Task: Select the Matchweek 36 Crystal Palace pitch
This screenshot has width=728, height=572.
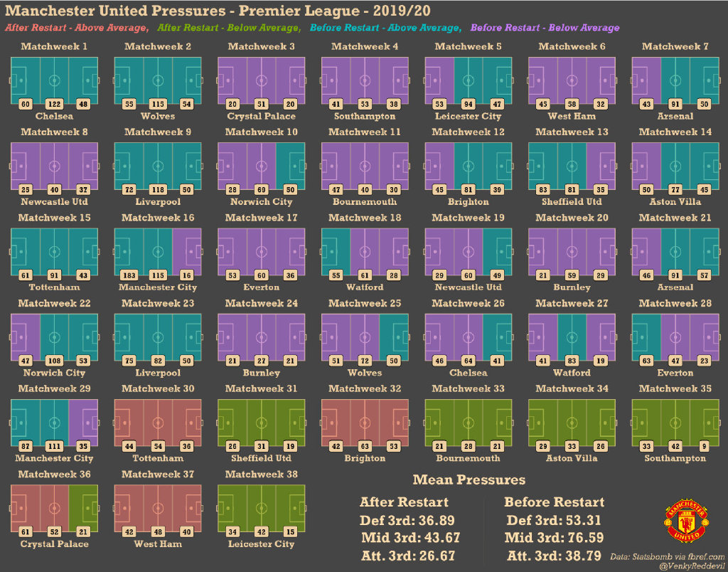Action: [x=54, y=509]
